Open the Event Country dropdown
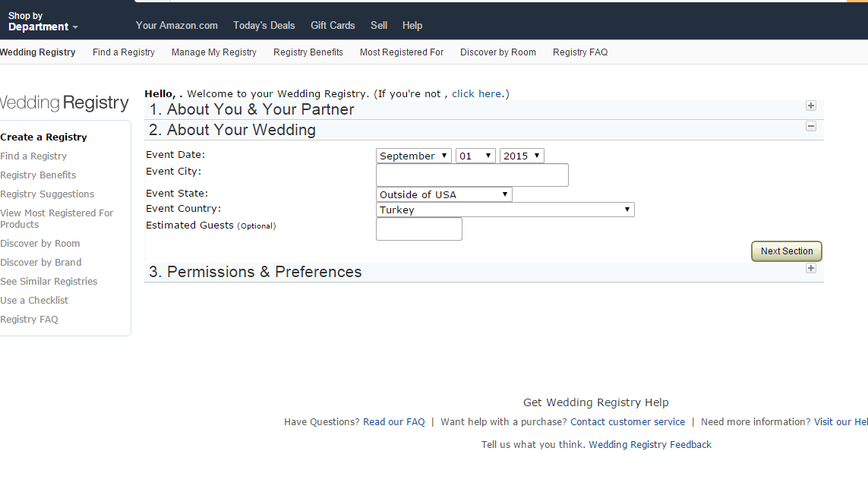The image size is (868, 492). [x=505, y=210]
